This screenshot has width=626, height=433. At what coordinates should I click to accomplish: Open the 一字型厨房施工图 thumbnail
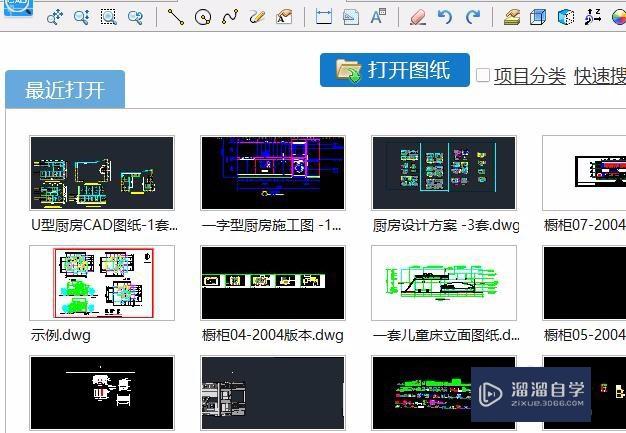[x=273, y=173]
